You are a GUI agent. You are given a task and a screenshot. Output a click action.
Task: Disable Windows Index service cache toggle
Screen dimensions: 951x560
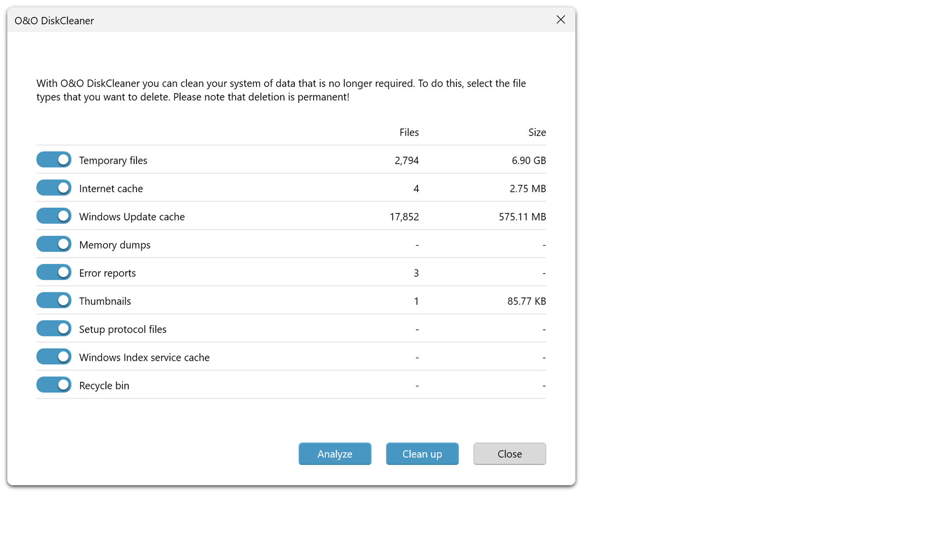54,357
